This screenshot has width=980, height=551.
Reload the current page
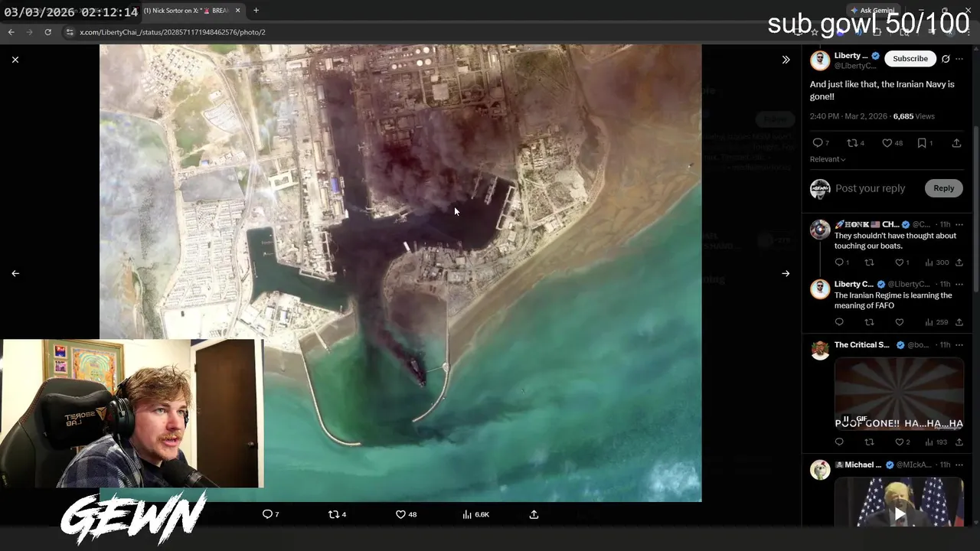click(47, 32)
